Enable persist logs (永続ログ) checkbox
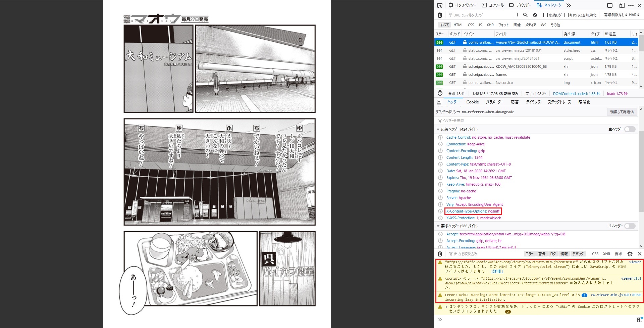Image resolution: width=644 pixels, height=328 pixels. [545, 15]
